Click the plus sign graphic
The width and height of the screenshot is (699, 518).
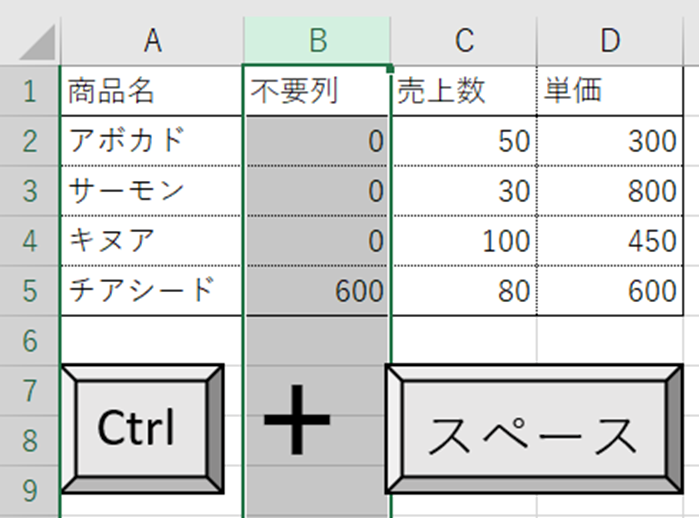coord(297,419)
